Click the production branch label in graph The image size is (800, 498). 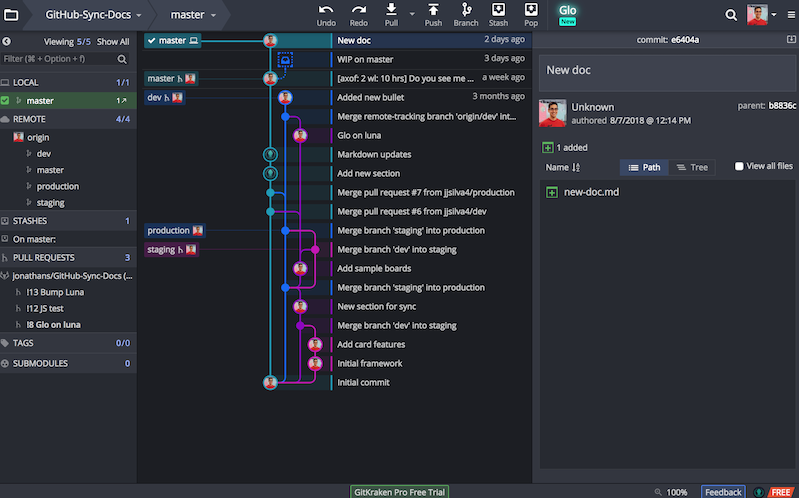174,231
